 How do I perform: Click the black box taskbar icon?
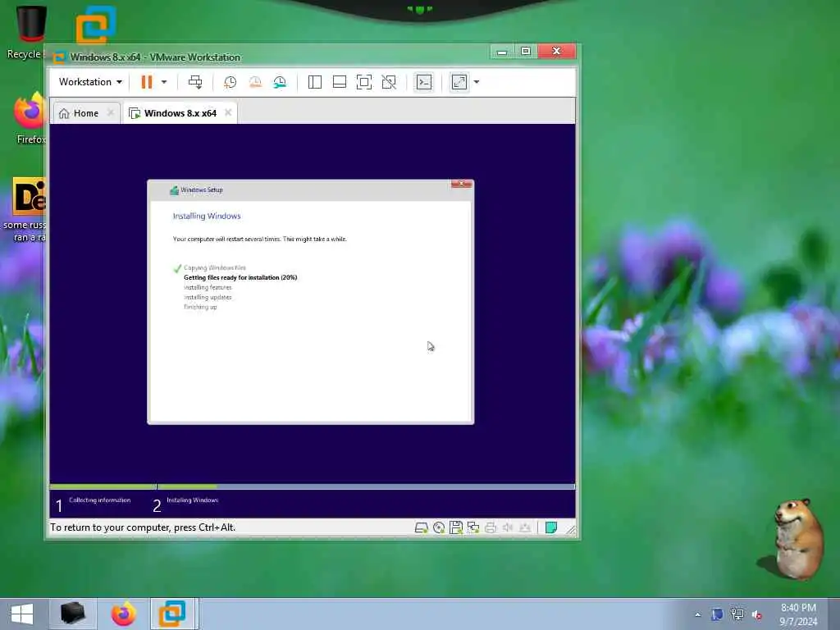[x=72, y=614]
